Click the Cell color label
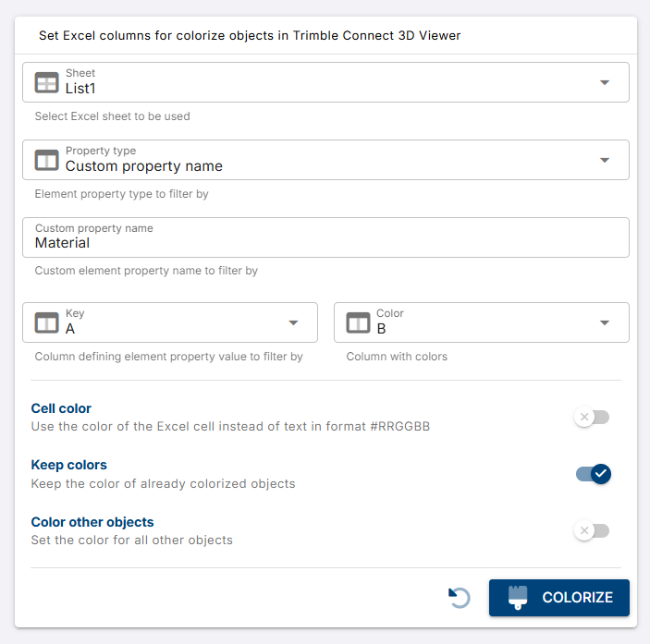 (61, 408)
